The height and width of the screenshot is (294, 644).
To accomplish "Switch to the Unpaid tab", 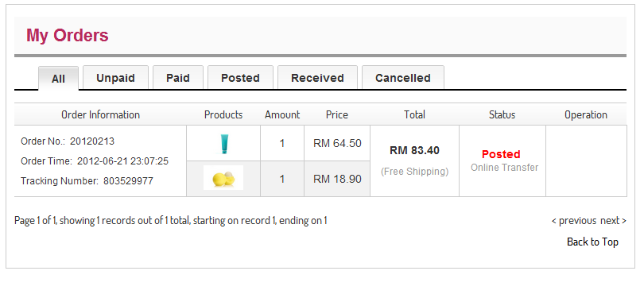I will tap(115, 78).
